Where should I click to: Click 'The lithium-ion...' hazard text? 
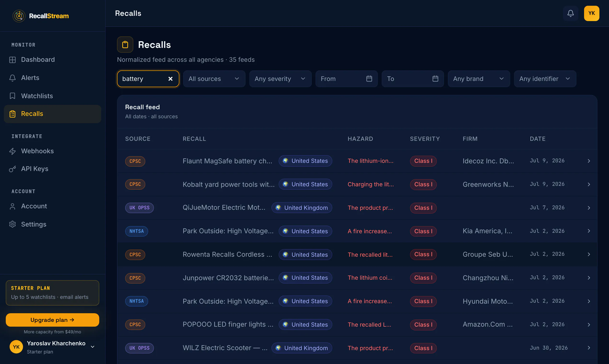pyautogui.click(x=370, y=161)
